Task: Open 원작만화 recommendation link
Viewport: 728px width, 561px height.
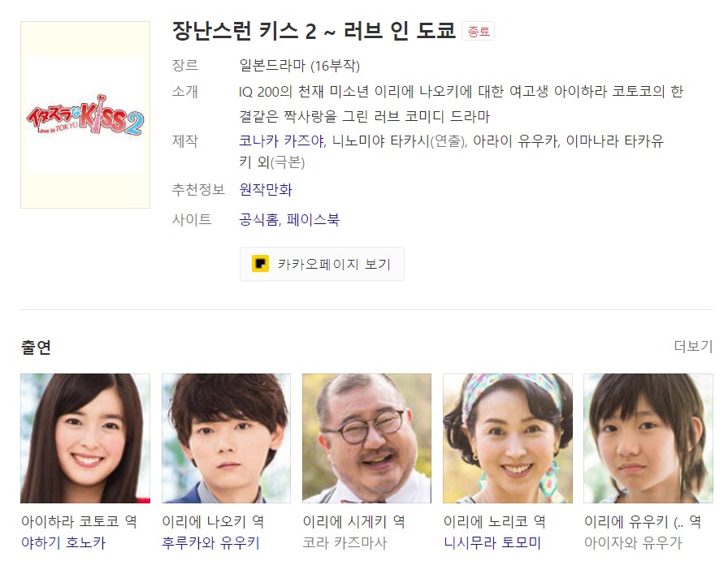Action: pos(266,189)
